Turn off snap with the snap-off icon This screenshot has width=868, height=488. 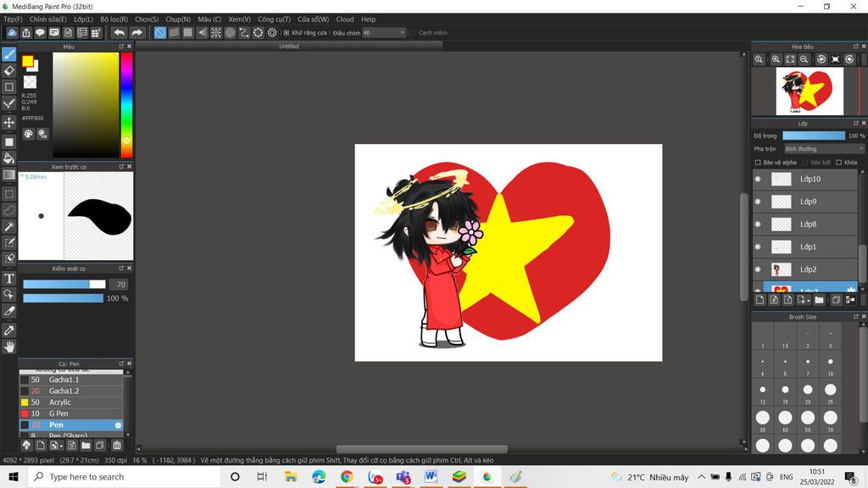click(x=159, y=33)
